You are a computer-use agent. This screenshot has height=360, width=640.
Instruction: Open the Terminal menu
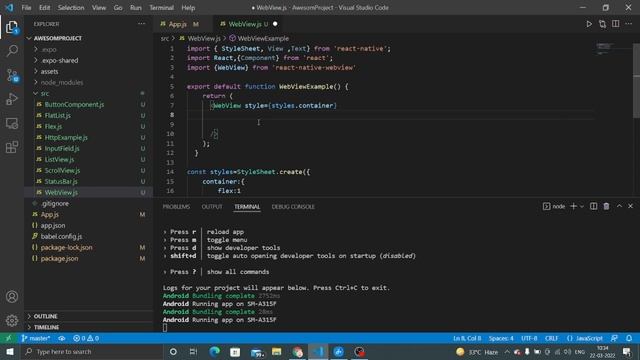[161, 8]
